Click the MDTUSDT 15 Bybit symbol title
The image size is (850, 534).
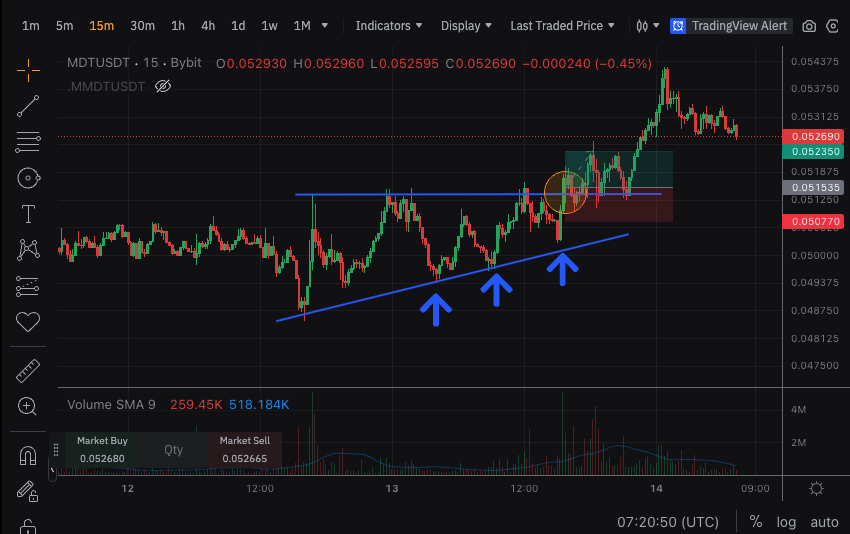tap(134, 63)
